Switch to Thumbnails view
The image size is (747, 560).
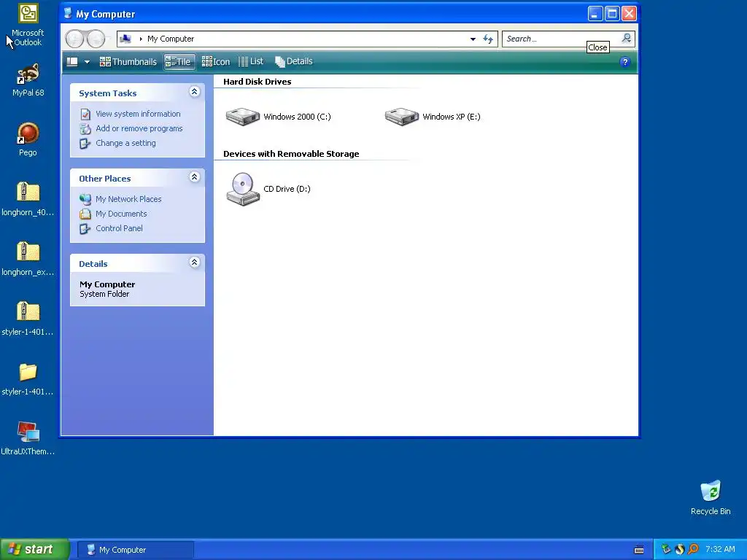point(128,62)
